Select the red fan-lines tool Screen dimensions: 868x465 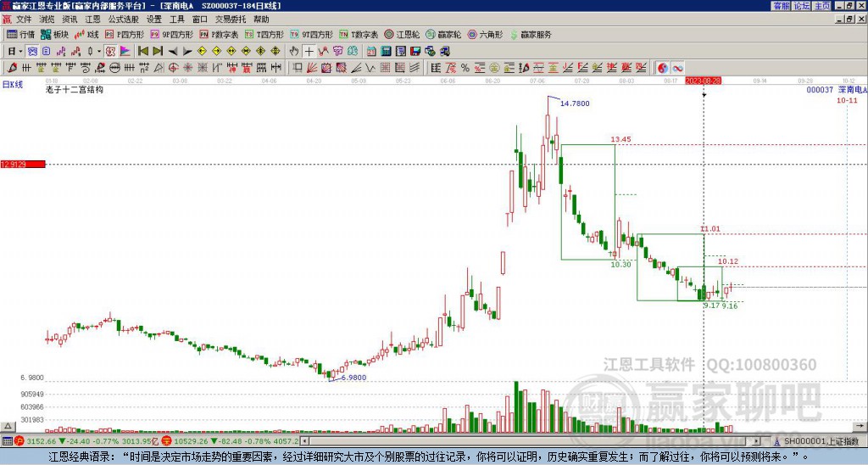pos(312,68)
